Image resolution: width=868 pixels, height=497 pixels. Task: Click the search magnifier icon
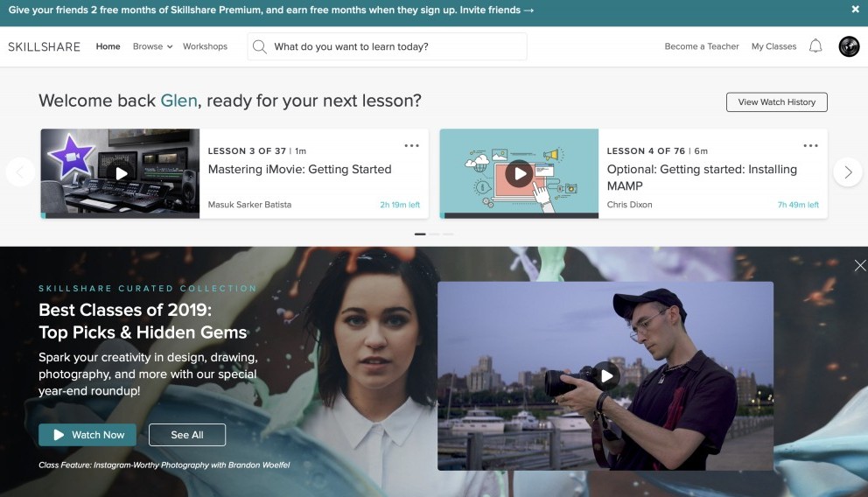click(259, 46)
